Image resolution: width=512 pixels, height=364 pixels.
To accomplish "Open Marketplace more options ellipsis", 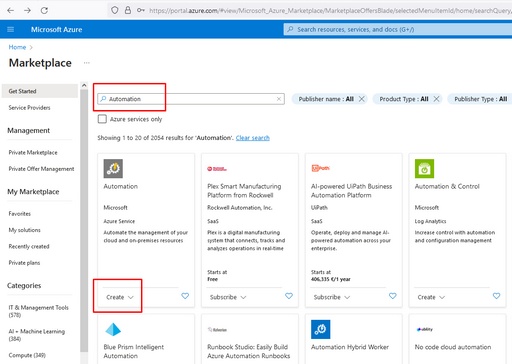I will 87,63.
